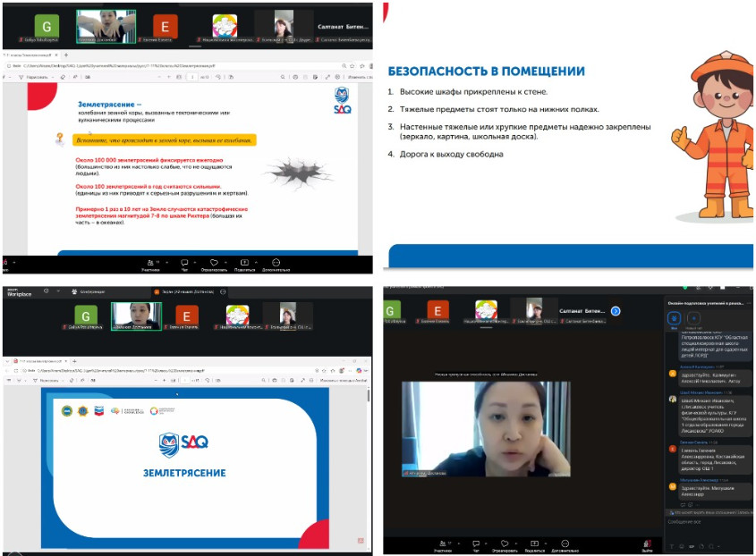The height and width of the screenshot is (556, 756).
Task: Expand the caret beside Поделиться under speaker video
Action: coord(546,541)
